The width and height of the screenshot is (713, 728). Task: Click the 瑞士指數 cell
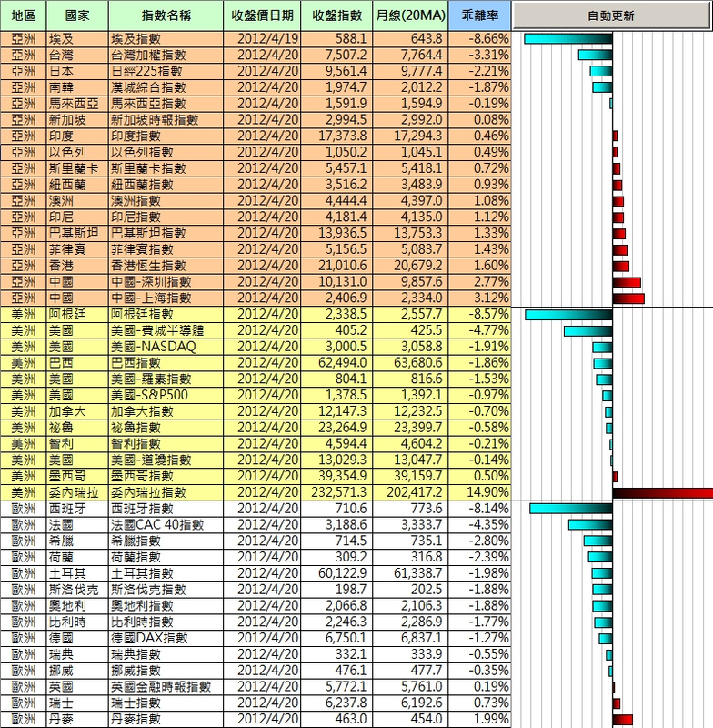click(x=166, y=703)
